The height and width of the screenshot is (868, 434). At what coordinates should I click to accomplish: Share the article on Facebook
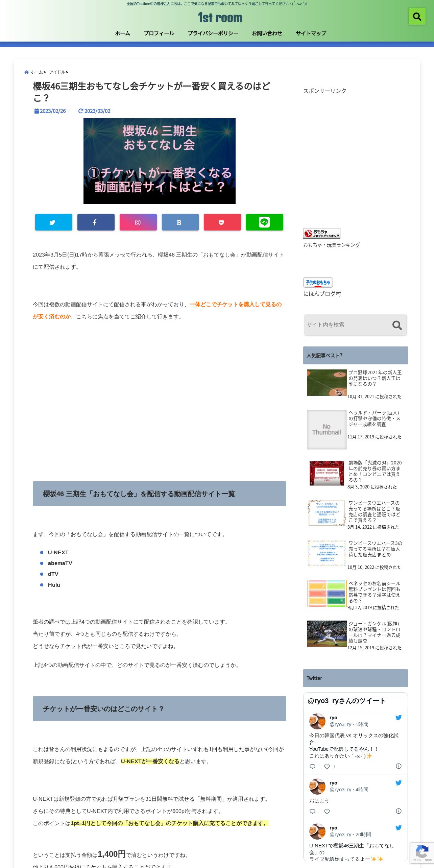click(x=96, y=222)
